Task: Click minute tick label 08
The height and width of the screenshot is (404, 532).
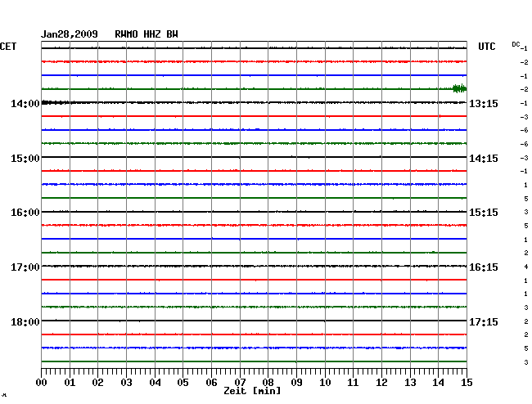Action: click(x=268, y=383)
